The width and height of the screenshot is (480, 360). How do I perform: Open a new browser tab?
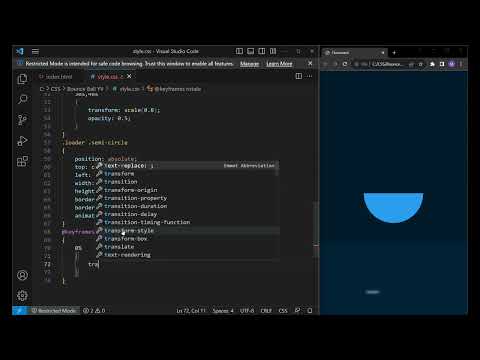click(x=394, y=52)
